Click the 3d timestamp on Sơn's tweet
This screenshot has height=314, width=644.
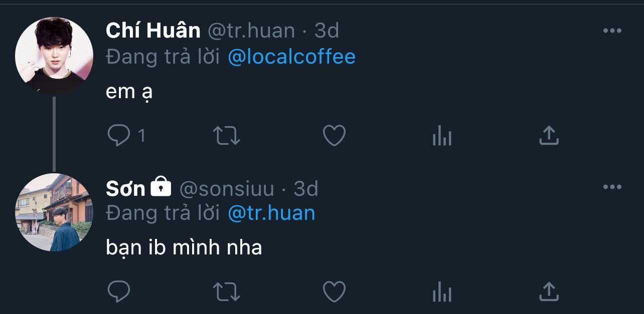(306, 188)
